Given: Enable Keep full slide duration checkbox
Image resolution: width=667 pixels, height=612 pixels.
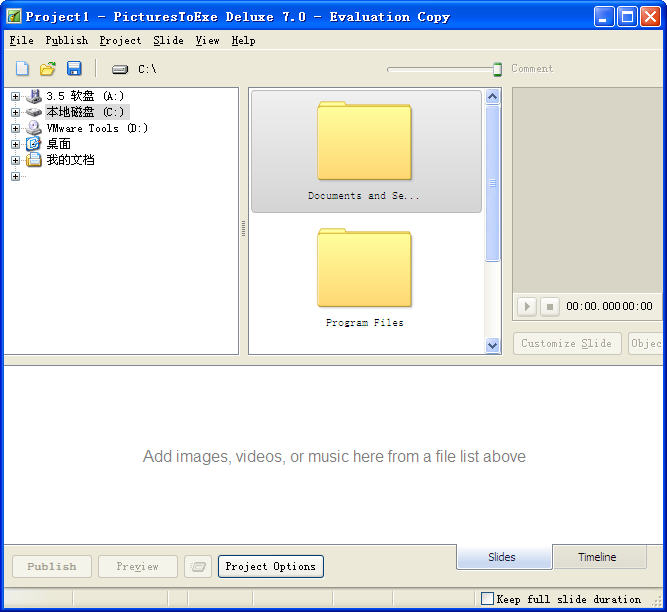Looking at the screenshot, I should 487,599.
